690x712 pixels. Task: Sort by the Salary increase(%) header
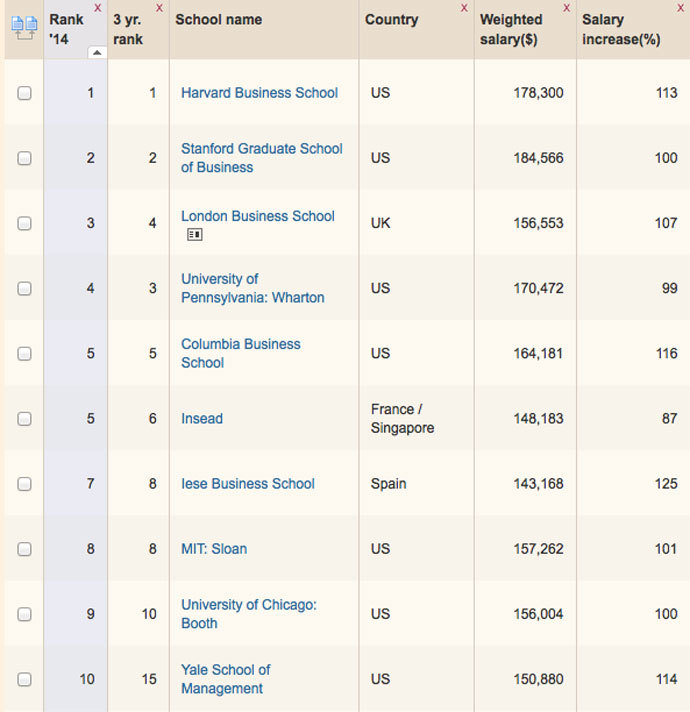tap(621, 29)
